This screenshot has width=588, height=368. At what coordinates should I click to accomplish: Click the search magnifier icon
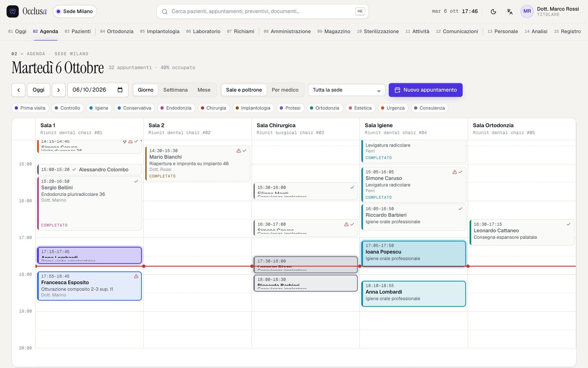165,11
